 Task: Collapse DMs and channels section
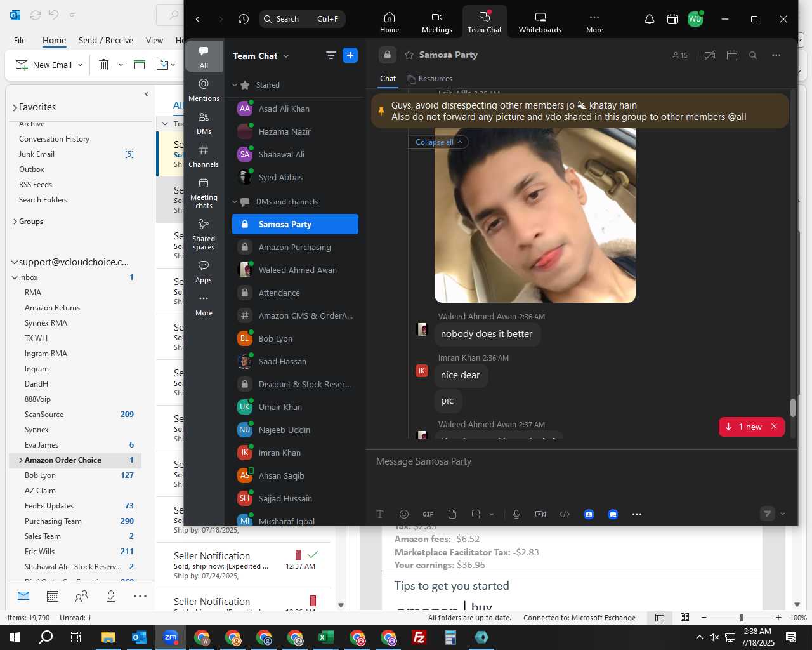[235, 202]
